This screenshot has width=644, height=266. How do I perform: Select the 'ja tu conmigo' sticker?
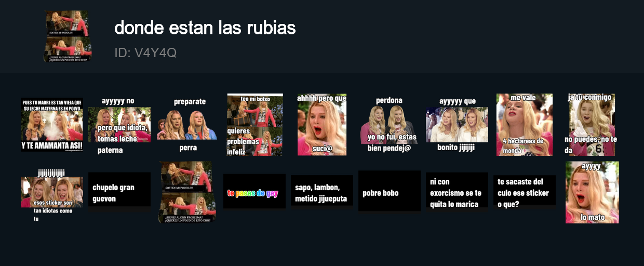(592, 125)
